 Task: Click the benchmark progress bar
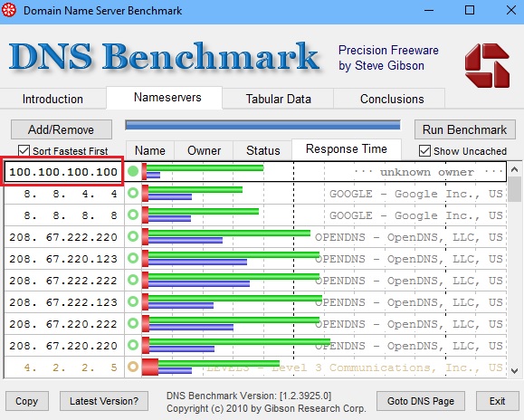(x=262, y=125)
